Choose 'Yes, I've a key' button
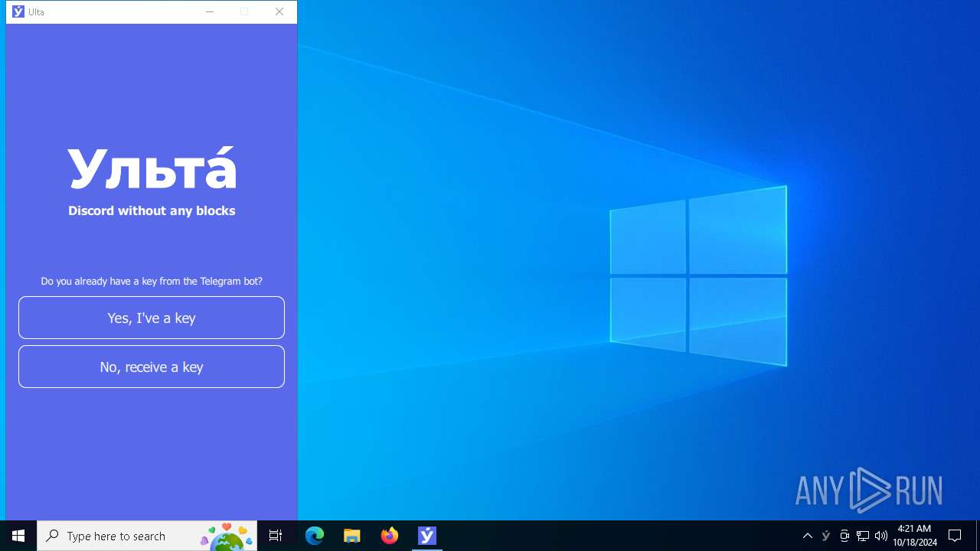Viewport: 980px width, 551px height. point(152,318)
